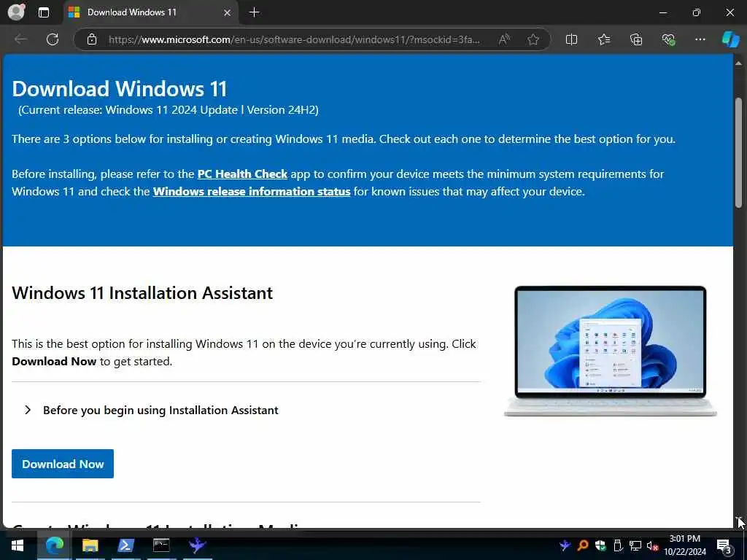Expand Before you begin using Installation Assistant
The height and width of the screenshot is (560, 747).
[x=151, y=410]
